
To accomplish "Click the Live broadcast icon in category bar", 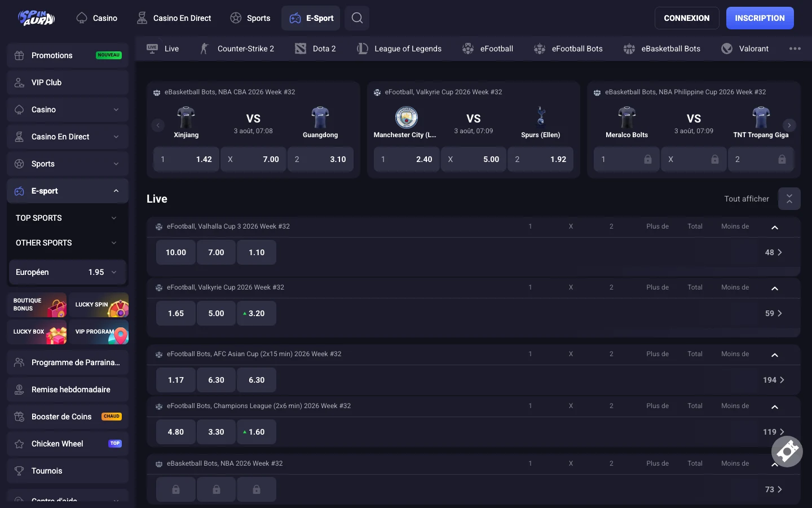I will 152,49.
